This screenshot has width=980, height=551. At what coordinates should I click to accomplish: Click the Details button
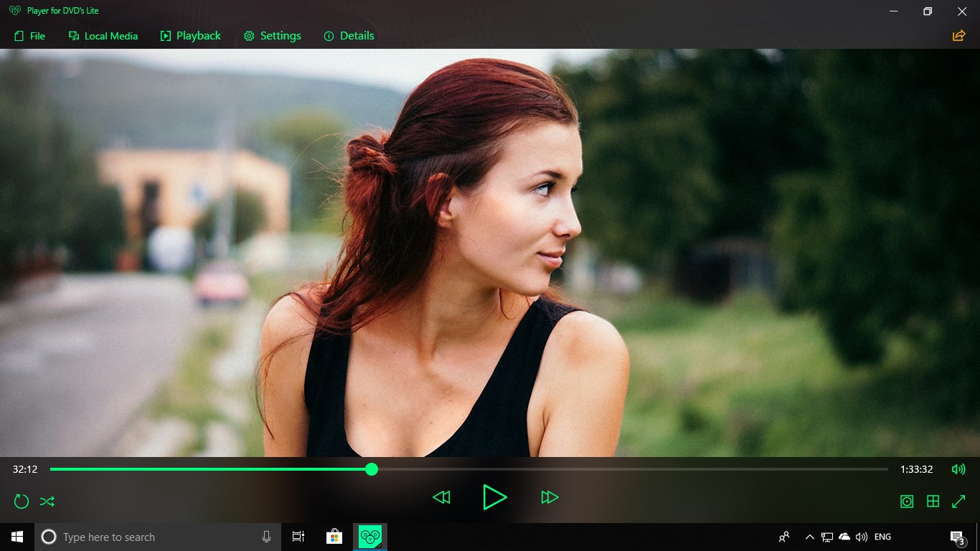(x=349, y=35)
